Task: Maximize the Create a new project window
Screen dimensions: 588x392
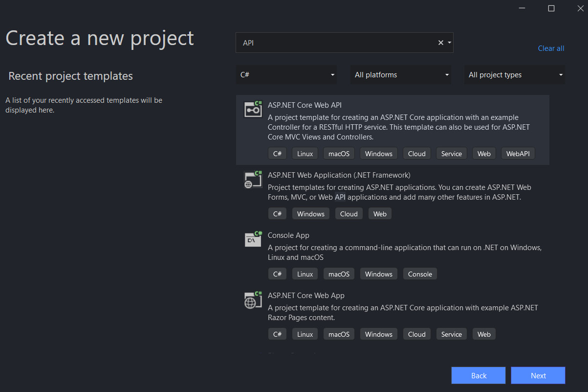Action: [x=551, y=8]
